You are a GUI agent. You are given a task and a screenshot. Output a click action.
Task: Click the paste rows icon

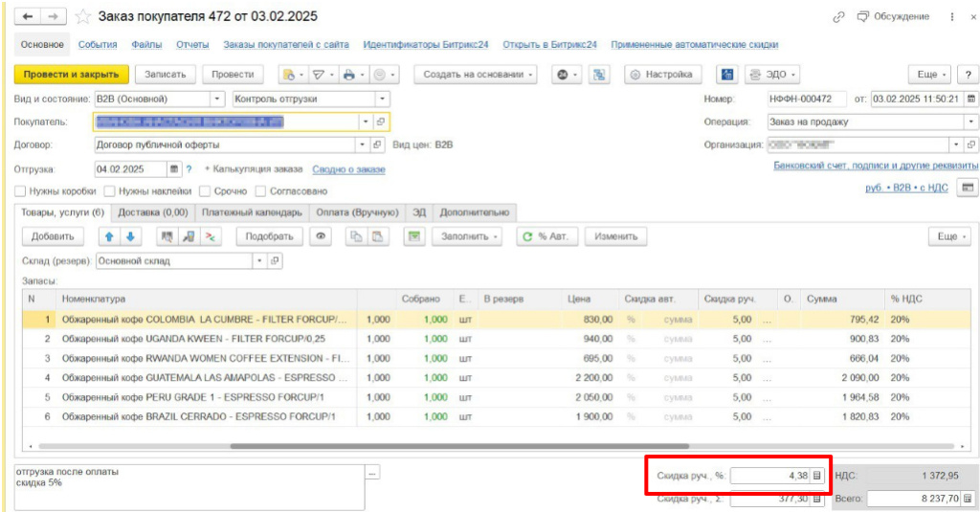coord(377,236)
